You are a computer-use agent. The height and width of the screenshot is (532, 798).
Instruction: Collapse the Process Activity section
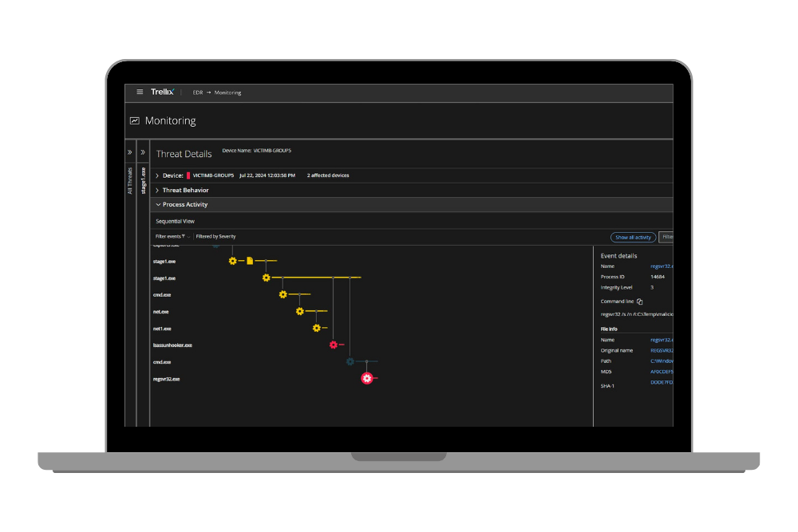tap(158, 204)
